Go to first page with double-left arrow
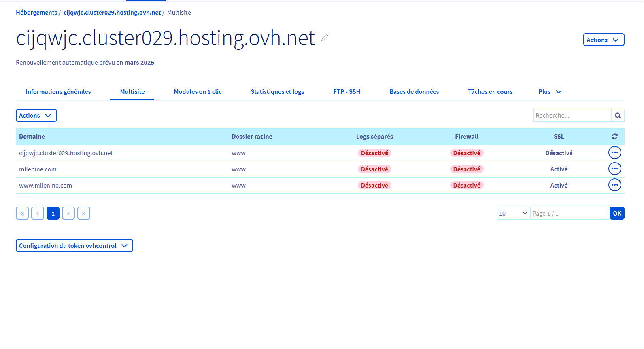 tap(22, 213)
